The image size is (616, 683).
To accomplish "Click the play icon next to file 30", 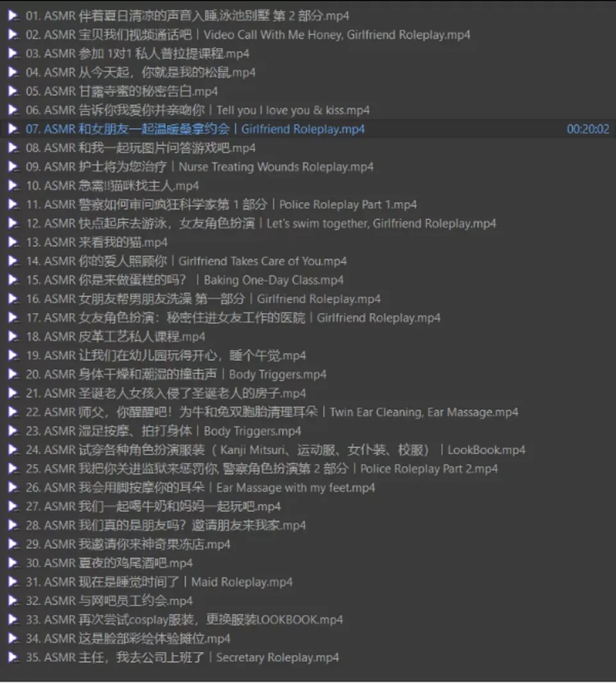I will point(14,563).
